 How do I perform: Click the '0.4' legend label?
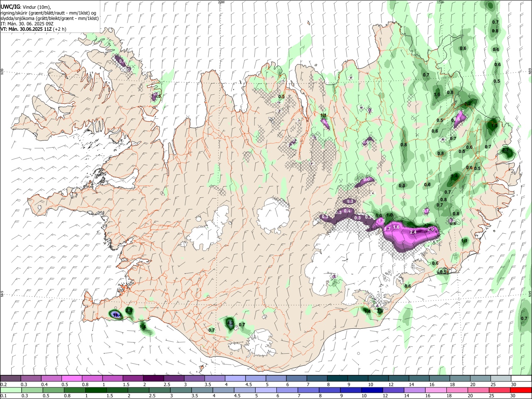click(x=44, y=384)
